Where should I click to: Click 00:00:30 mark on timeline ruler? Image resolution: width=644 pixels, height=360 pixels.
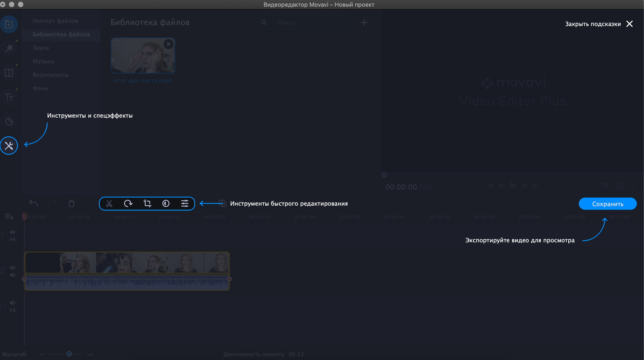tap(305, 217)
